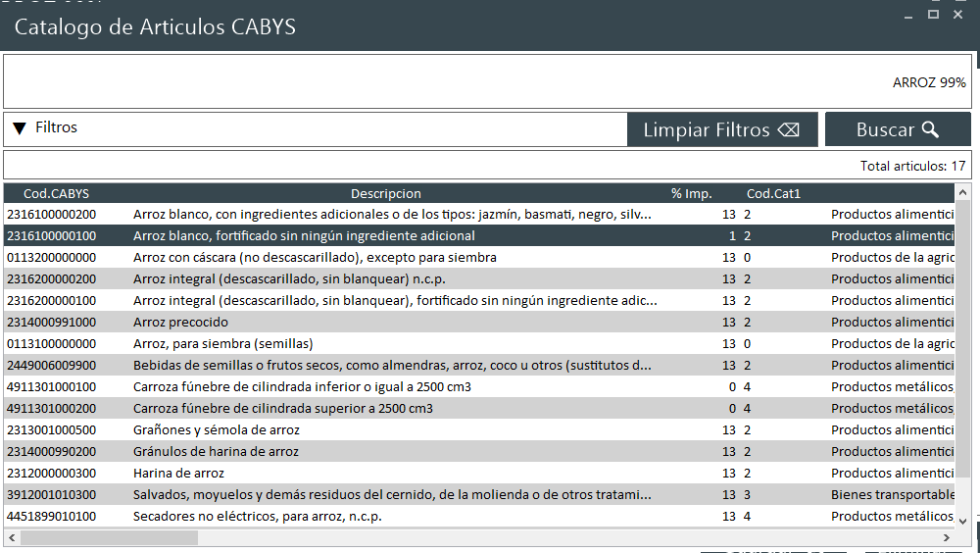Sort by the Cod.CABYS column header

pyautogui.click(x=56, y=193)
